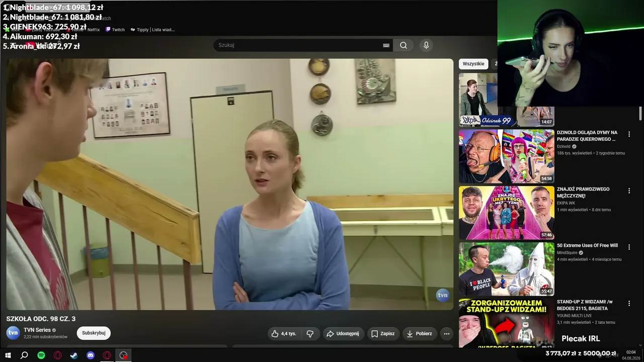Screen dimensions: 644x362
Task: Click the search magnifier button beside Szukaj
Action: click(404, 45)
